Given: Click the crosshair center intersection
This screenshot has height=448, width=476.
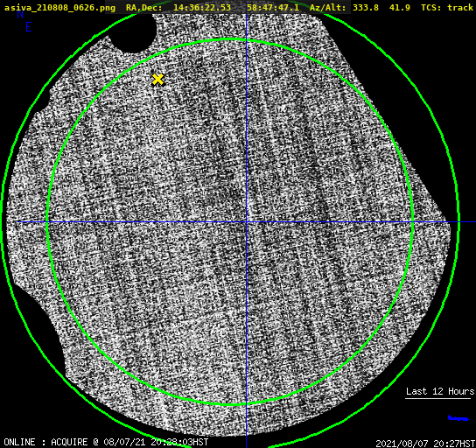Looking at the screenshot, I should click(x=246, y=222).
